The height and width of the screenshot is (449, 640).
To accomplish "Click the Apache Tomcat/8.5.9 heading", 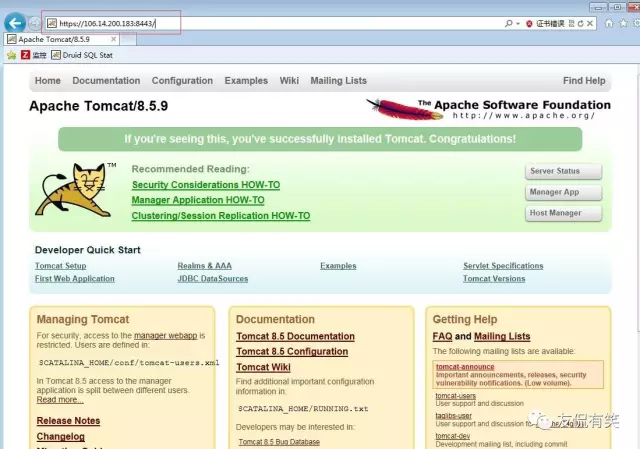I will (x=98, y=106).
